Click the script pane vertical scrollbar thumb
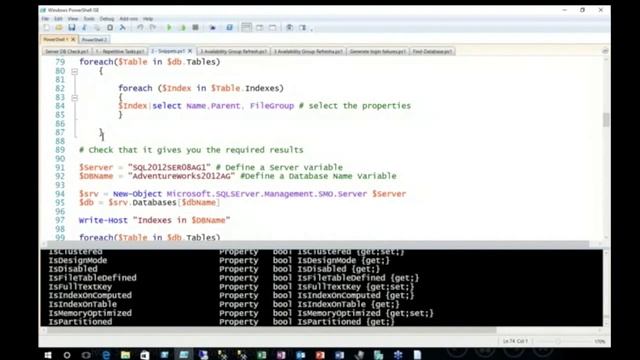This screenshot has height=360, width=640. [606, 120]
